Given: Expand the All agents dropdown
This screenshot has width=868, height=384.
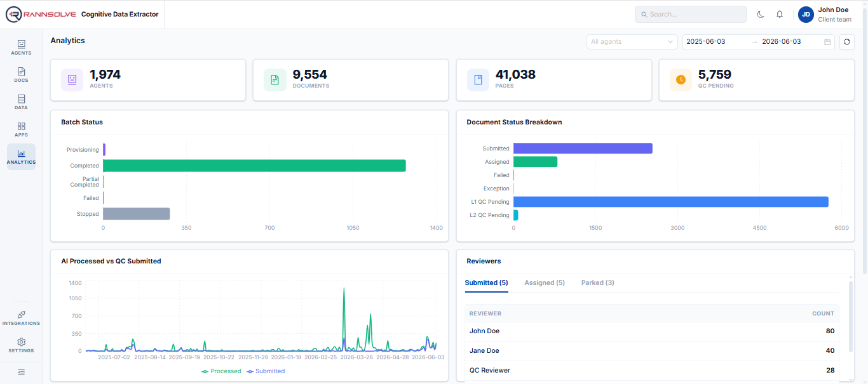Looking at the screenshot, I should click(632, 42).
